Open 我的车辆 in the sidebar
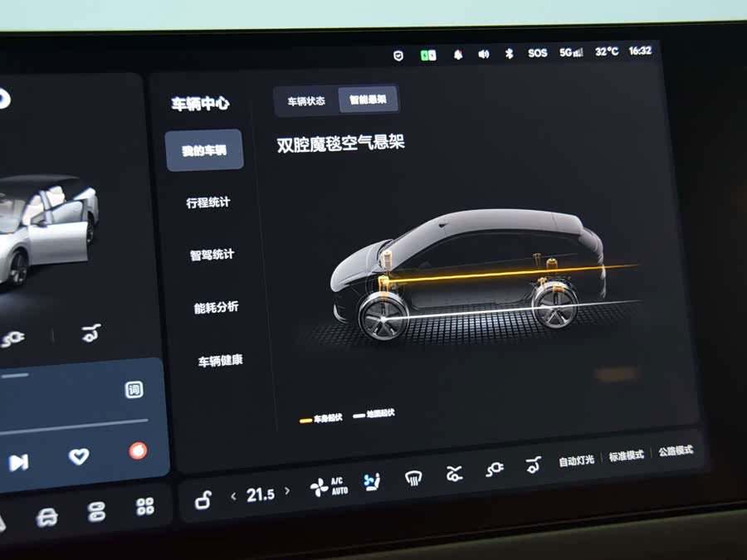747x560 pixels. coord(204,150)
